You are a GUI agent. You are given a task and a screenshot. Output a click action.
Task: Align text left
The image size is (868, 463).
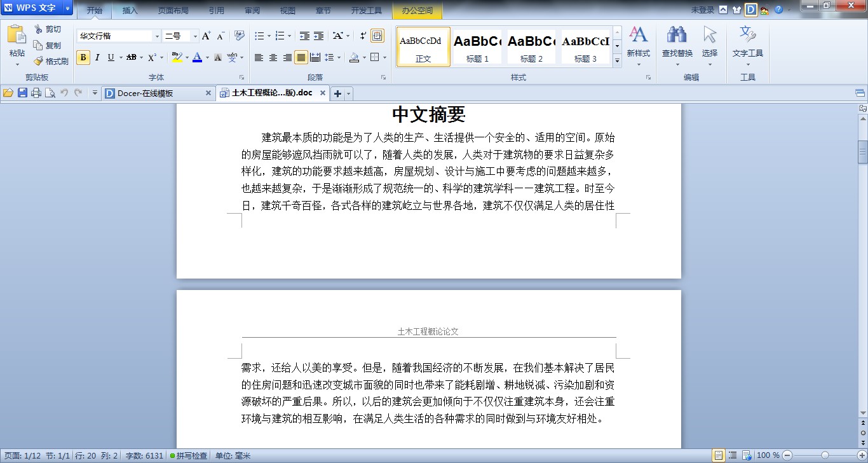coord(259,57)
